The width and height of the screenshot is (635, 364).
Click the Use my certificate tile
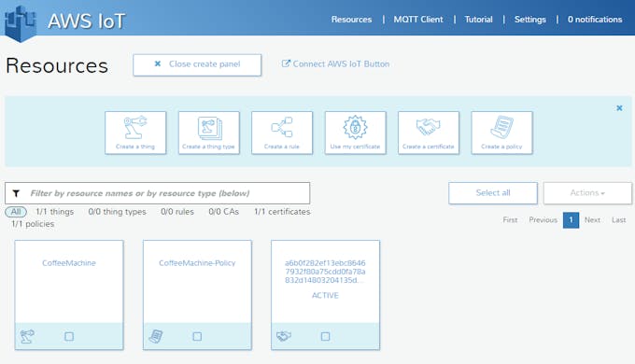coord(355,133)
